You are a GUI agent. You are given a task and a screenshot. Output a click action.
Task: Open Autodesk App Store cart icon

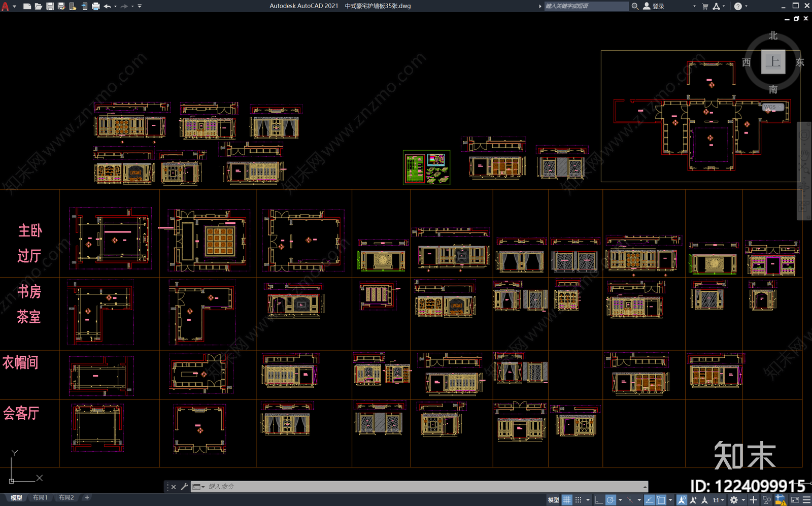tap(705, 6)
